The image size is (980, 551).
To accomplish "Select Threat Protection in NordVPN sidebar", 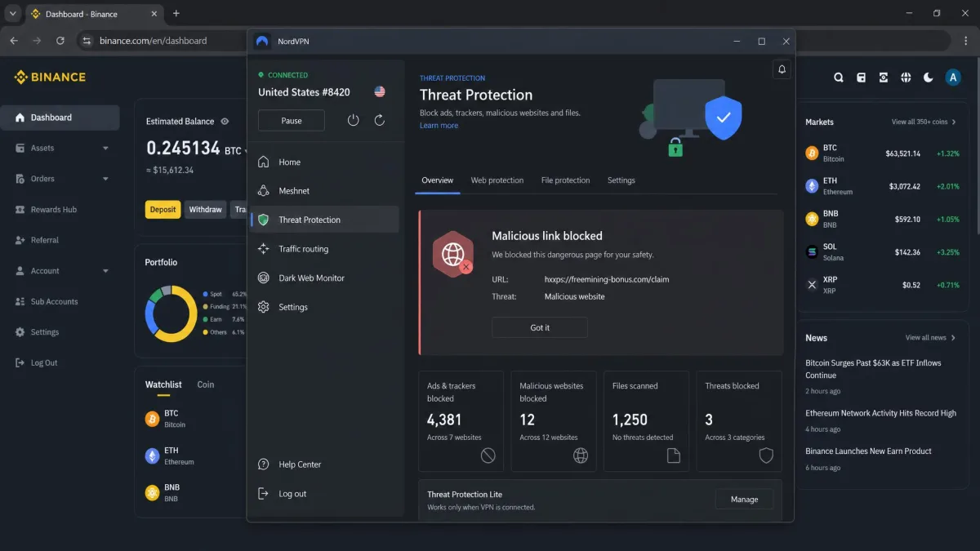I will (x=324, y=220).
